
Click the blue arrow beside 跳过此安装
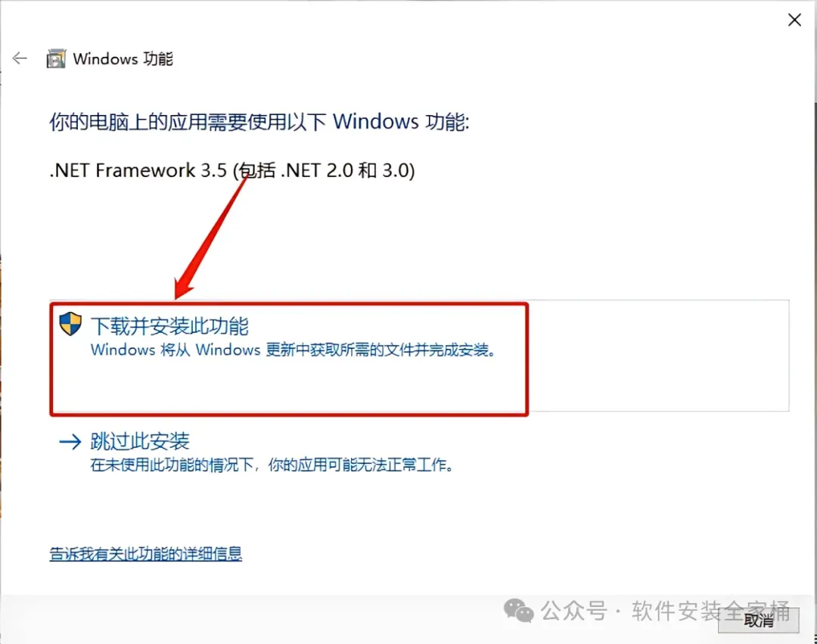[70, 442]
